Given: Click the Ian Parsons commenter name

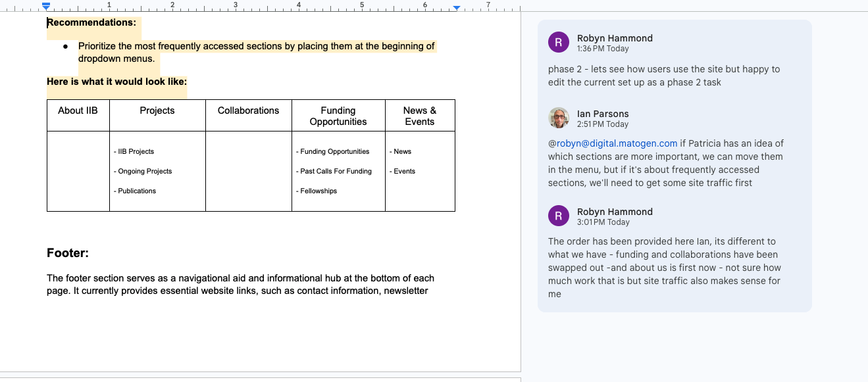Looking at the screenshot, I should (603, 114).
